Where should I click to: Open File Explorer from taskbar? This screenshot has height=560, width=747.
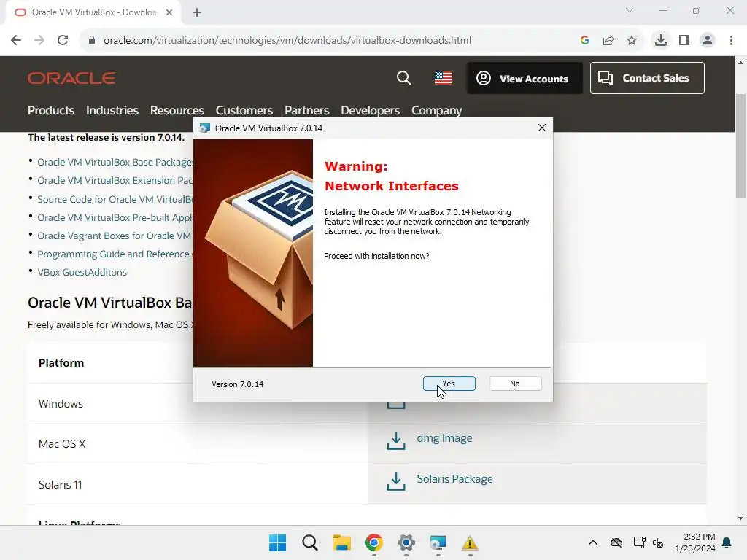click(341, 542)
